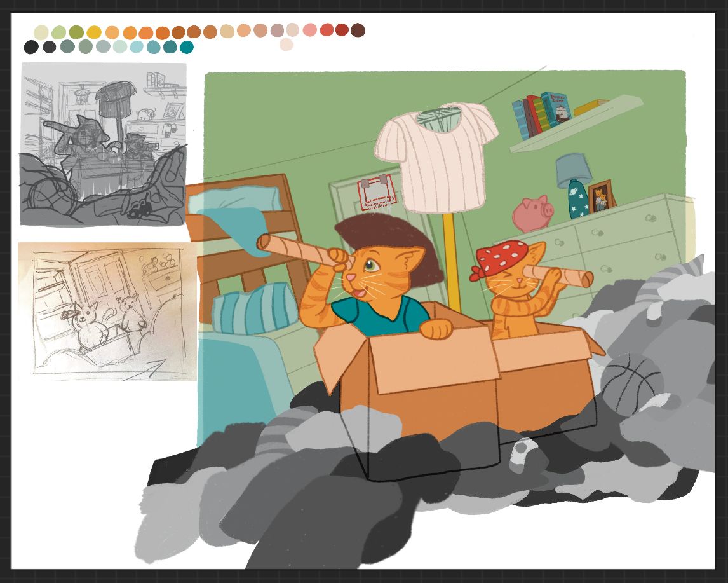Select the yellow swatch in the top palette row
Image resolution: width=728 pixels, height=583 pixels.
tap(94, 32)
